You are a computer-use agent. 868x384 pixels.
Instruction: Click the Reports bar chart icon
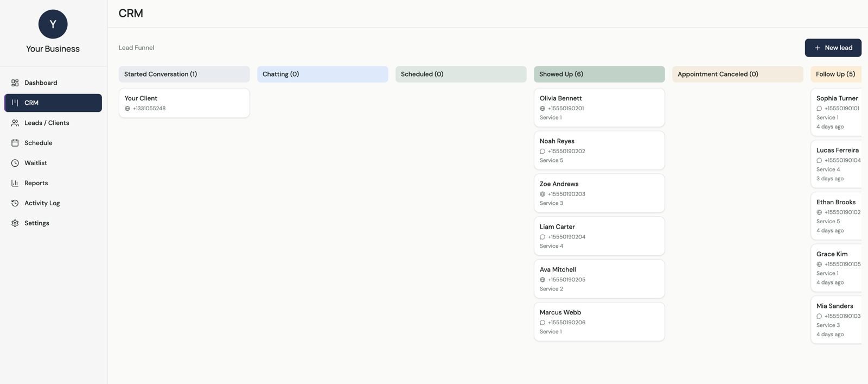click(15, 183)
